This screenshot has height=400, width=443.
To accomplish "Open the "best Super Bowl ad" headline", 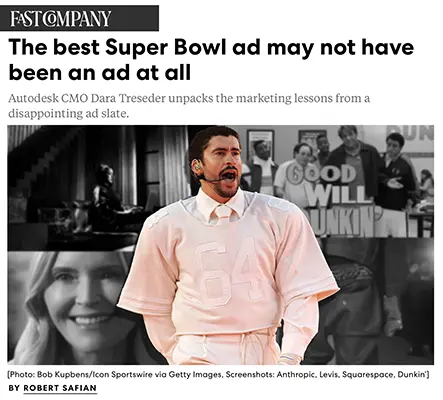I will coord(211,60).
